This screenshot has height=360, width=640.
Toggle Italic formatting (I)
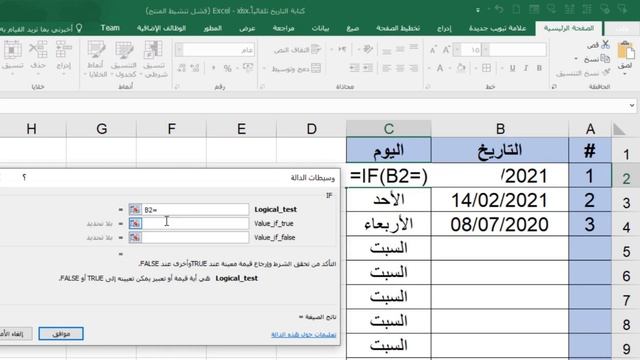point(526,68)
